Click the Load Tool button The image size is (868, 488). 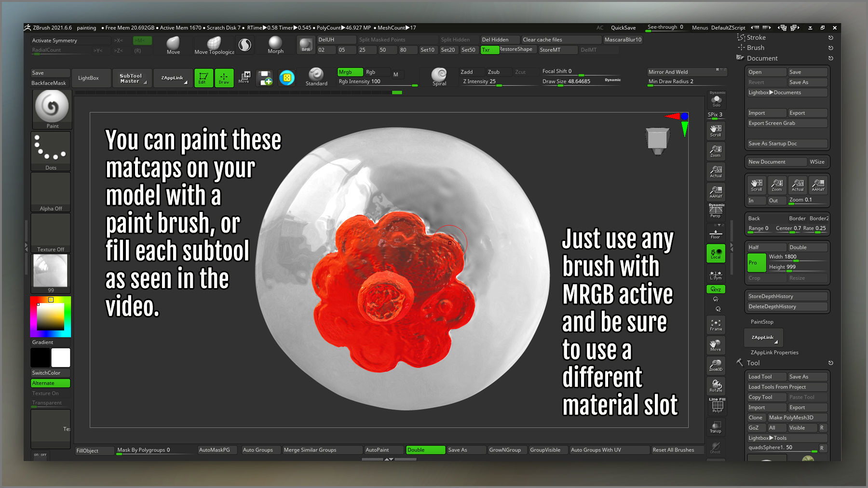(x=766, y=377)
